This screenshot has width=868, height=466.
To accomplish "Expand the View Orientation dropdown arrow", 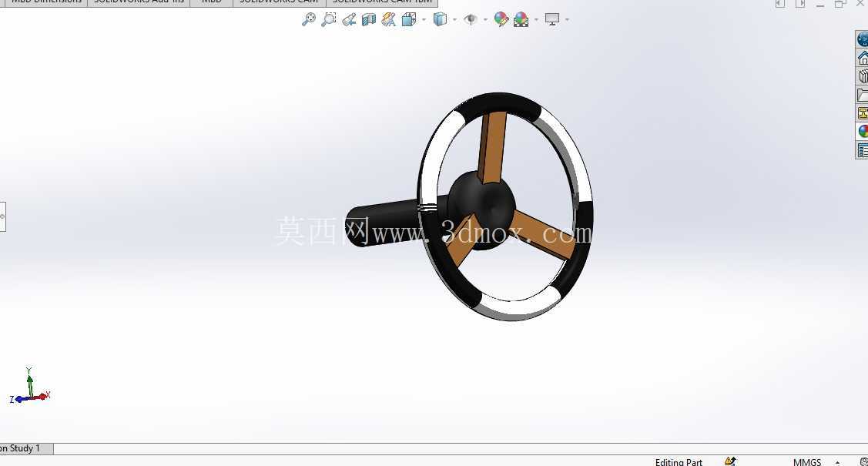I will [424, 20].
